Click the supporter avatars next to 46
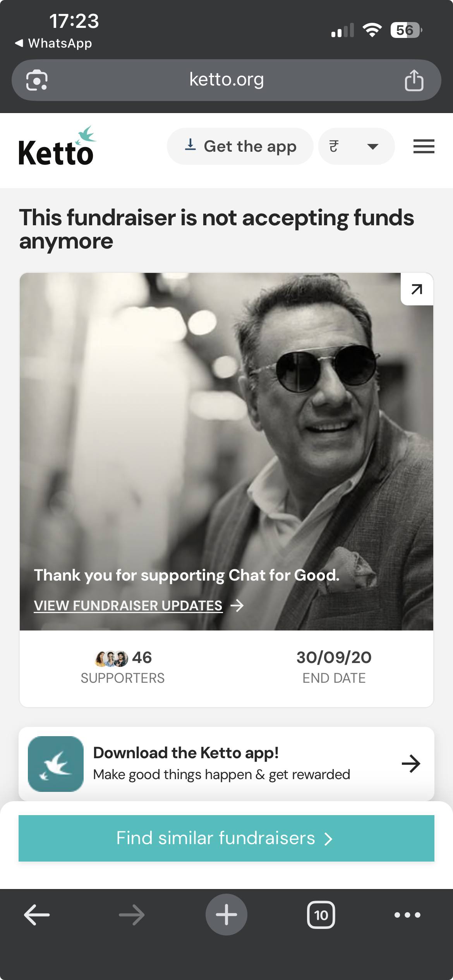The image size is (453, 980). (112, 658)
